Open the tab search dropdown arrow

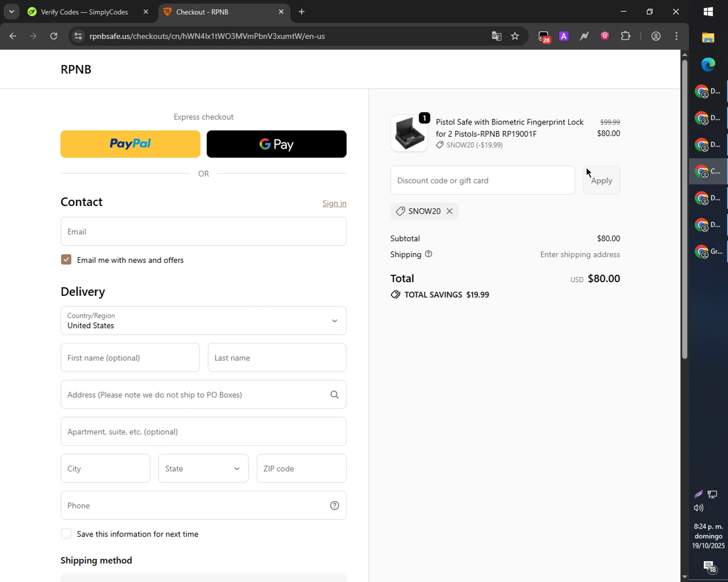pos(11,12)
